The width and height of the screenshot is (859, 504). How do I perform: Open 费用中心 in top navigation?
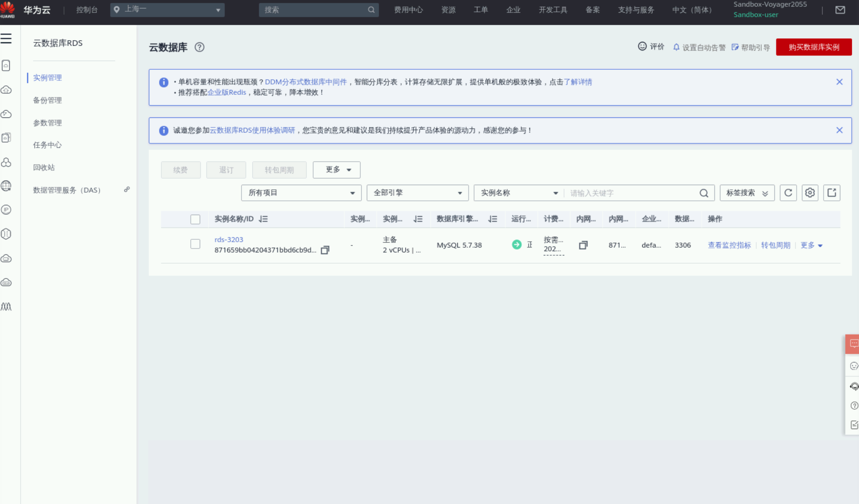pos(408,10)
